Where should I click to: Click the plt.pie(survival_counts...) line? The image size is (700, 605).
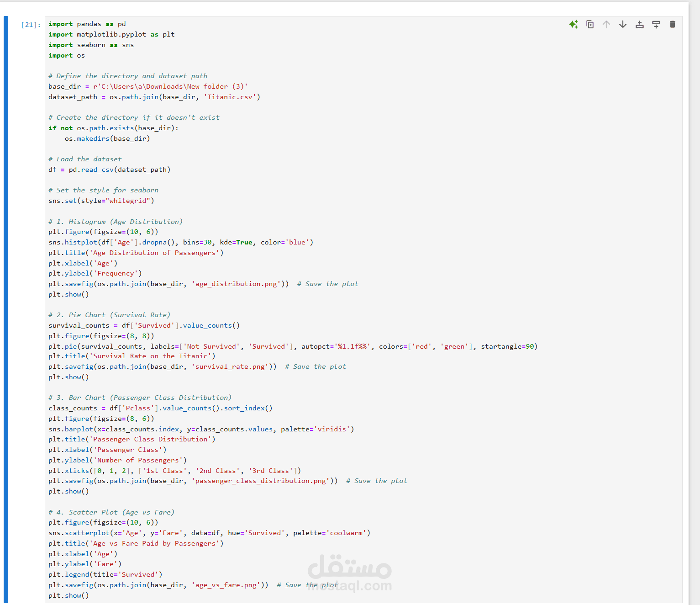pyautogui.click(x=293, y=346)
